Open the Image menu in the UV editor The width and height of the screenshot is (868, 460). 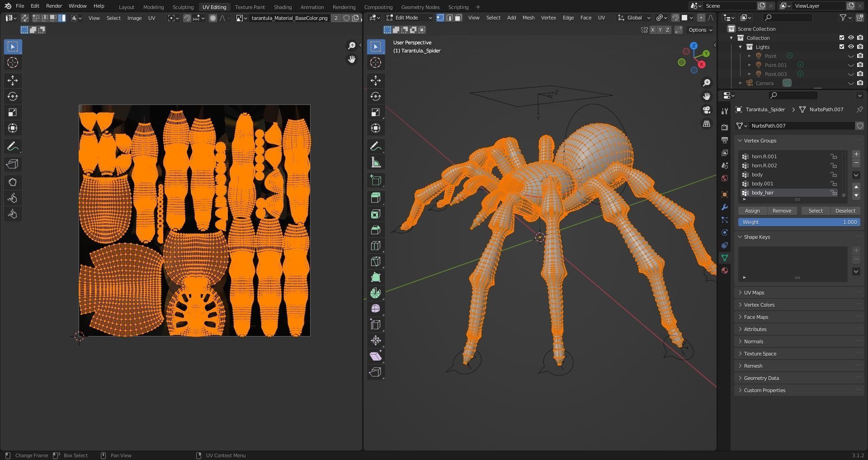tap(134, 18)
